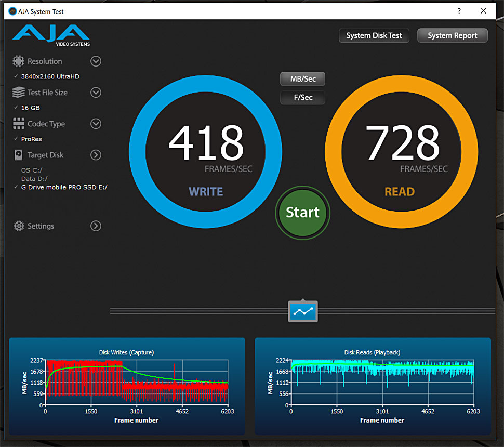Image resolution: width=504 pixels, height=447 pixels.
Task: Select Data D:/ as target disk
Action: [x=34, y=179]
